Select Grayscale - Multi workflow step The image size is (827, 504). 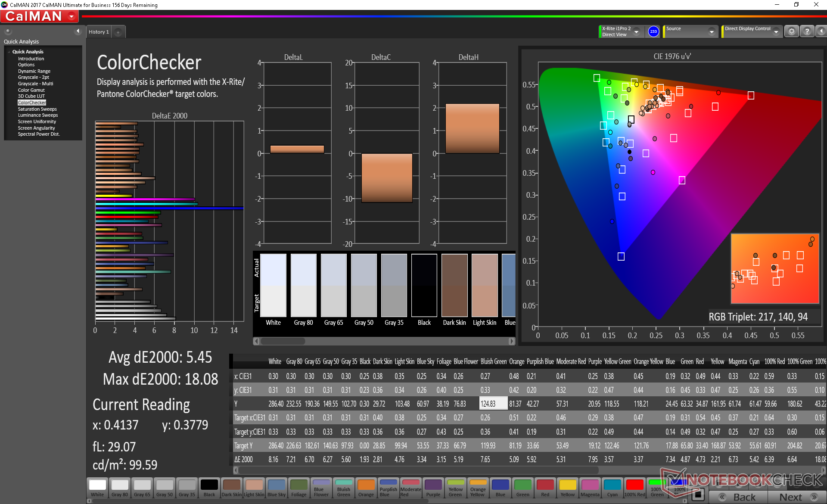click(x=35, y=84)
